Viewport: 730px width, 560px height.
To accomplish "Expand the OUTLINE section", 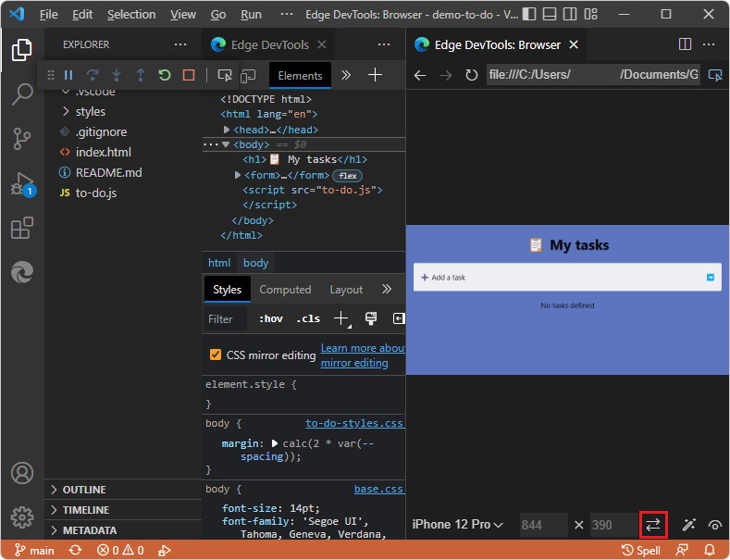I will click(83, 490).
